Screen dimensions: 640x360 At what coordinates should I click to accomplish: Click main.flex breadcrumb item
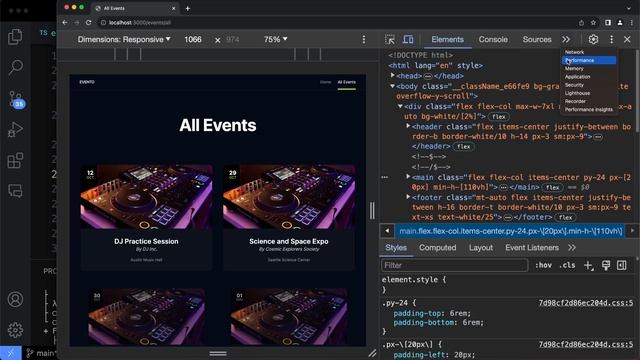pos(510,231)
